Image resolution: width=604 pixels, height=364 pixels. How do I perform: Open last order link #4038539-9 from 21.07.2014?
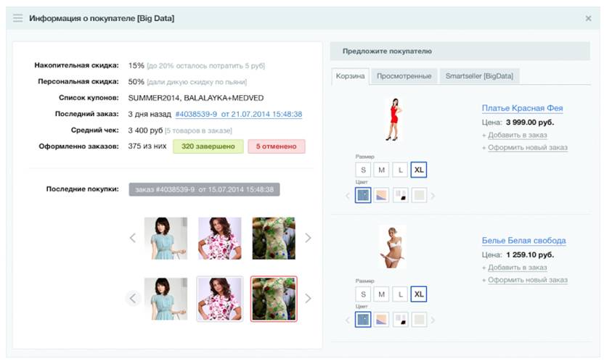239,114
